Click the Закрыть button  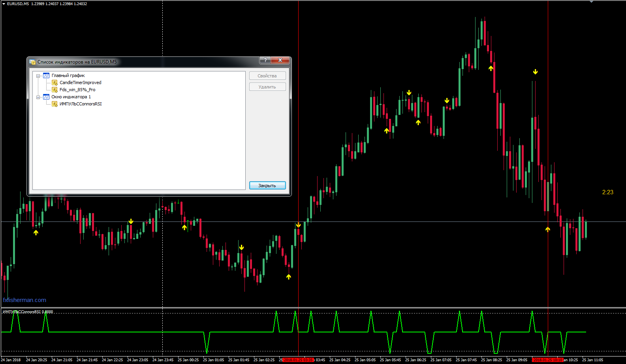coord(267,186)
